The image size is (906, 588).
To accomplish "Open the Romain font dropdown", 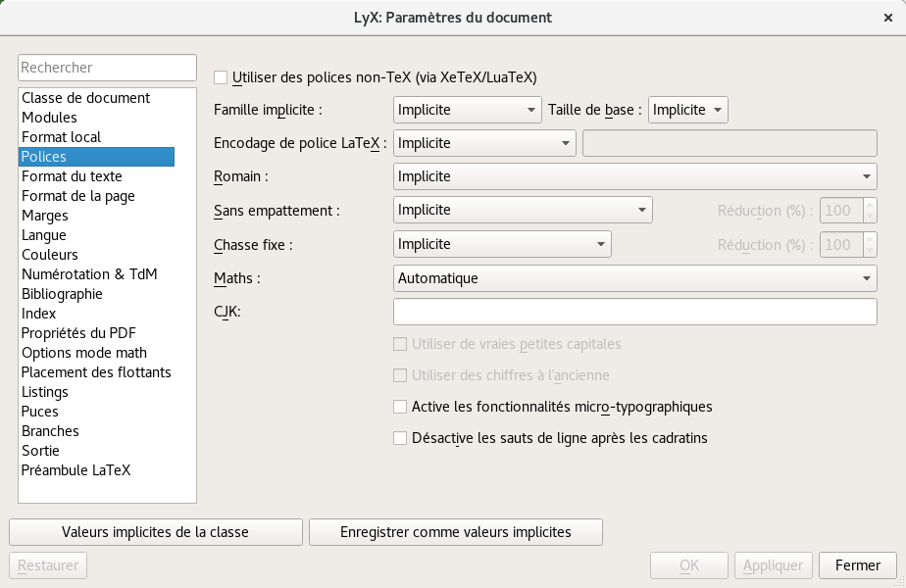I will [635, 176].
